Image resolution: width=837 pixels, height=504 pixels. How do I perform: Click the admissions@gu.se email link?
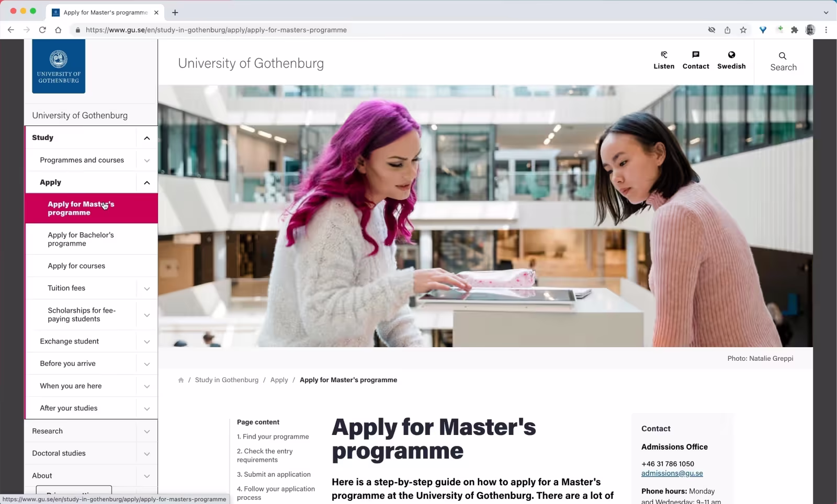pos(672,473)
